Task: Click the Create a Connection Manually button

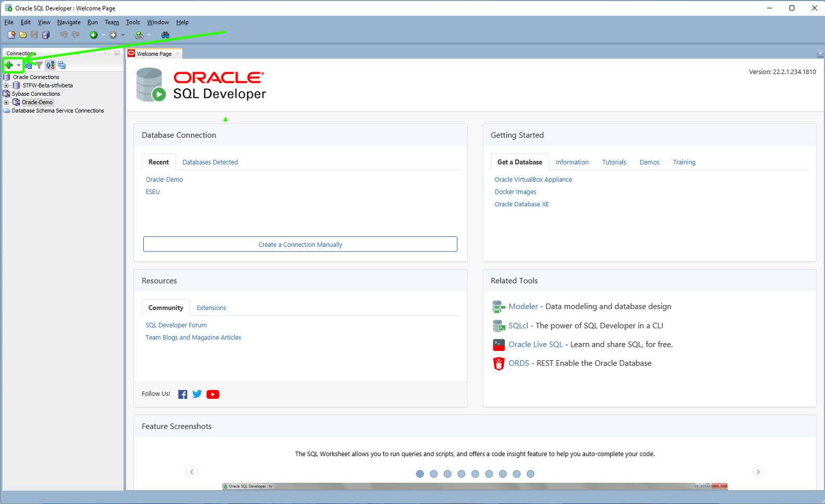Action: (x=300, y=244)
